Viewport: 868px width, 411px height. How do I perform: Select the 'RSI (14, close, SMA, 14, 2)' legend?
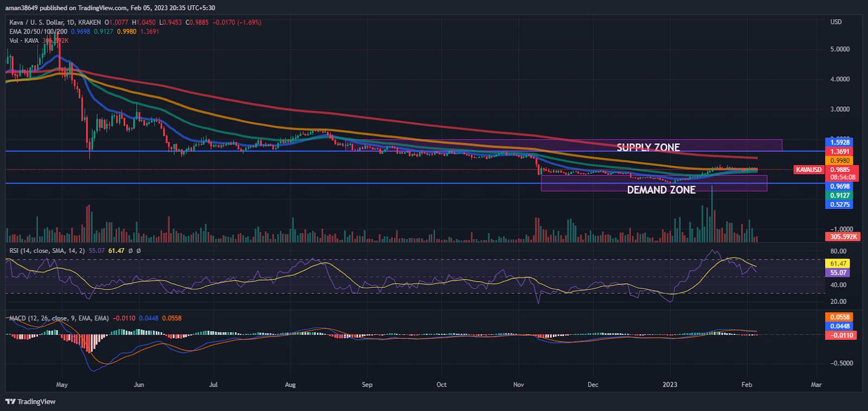[47, 251]
